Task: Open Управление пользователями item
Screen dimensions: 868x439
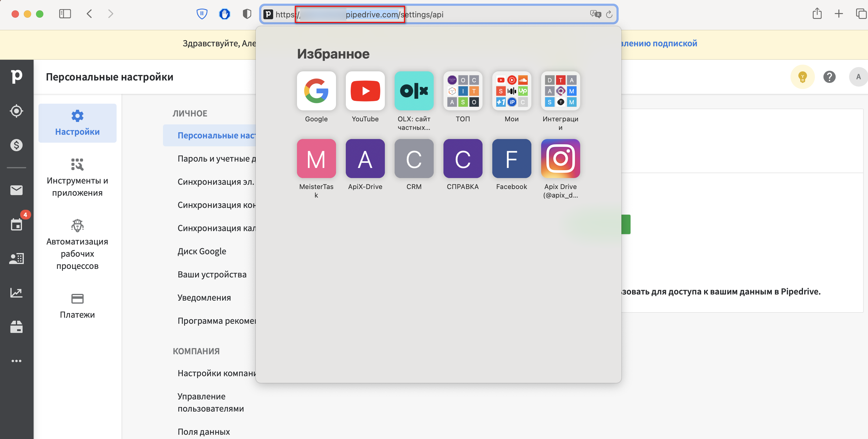Action: [x=211, y=402]
